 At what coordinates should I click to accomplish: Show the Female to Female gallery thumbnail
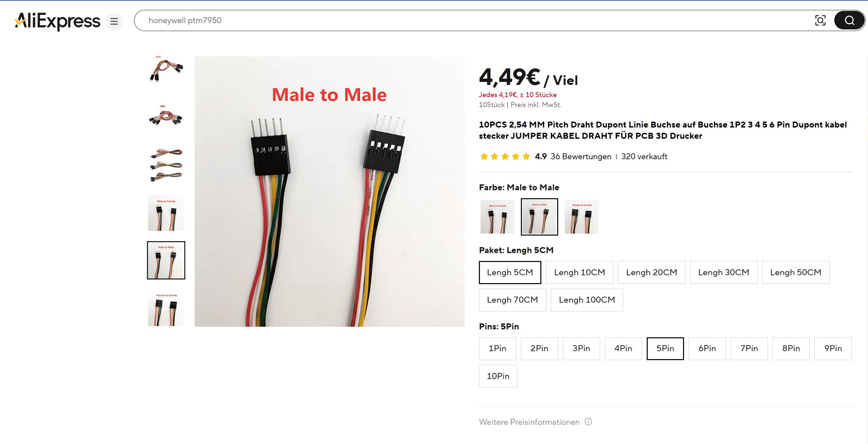tap(166, 309)
